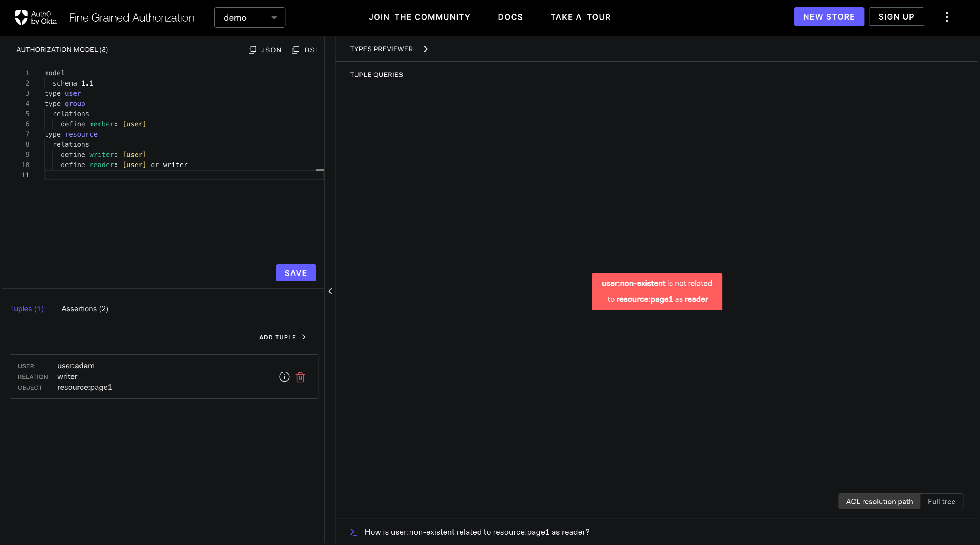Viewport: 980px width, 545px height.
Task: Click the Tuple Queries header
Action: pos(376,75)
